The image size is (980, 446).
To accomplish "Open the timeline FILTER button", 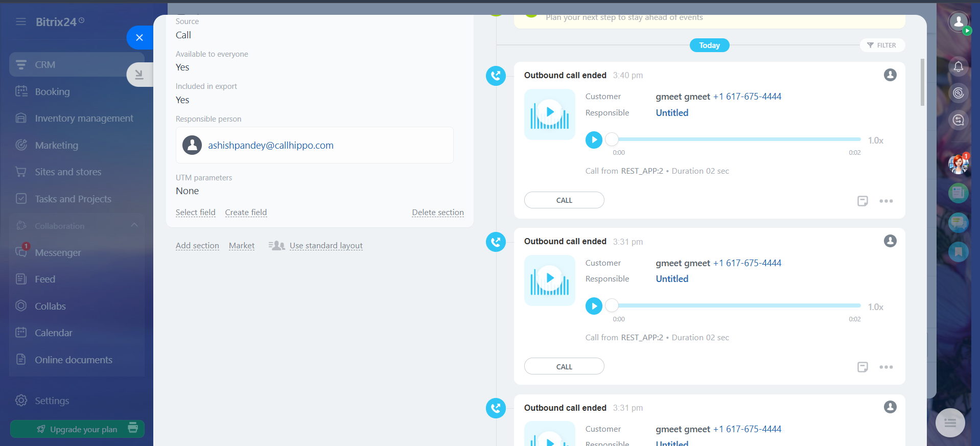I will point(882,45).
